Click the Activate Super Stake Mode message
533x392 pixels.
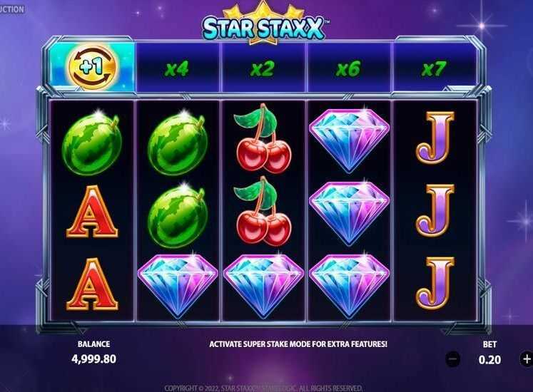298,344
